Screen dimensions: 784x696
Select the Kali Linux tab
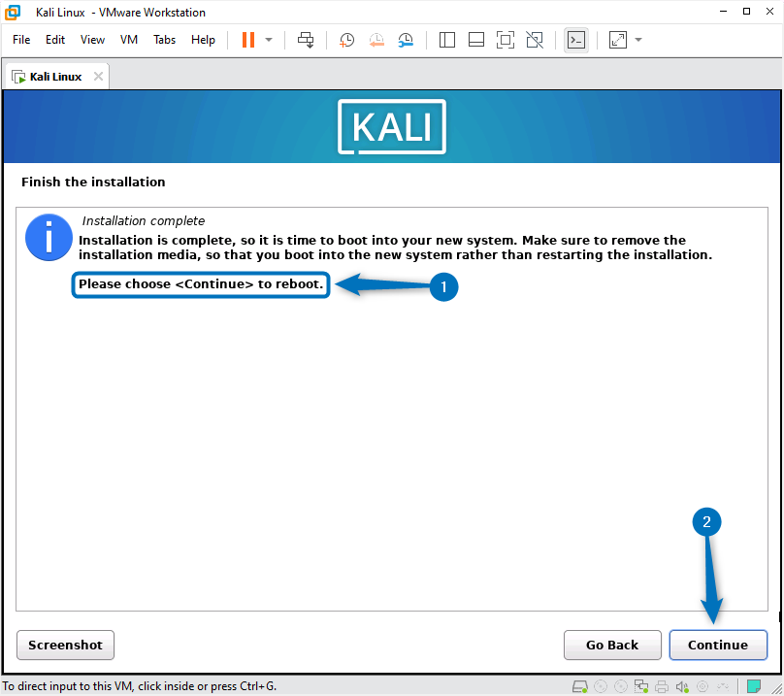[x=53, y=75]
